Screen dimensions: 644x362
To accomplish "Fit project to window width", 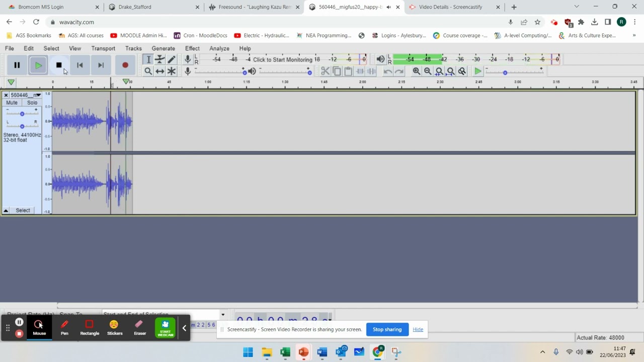I will click(450, 71).
